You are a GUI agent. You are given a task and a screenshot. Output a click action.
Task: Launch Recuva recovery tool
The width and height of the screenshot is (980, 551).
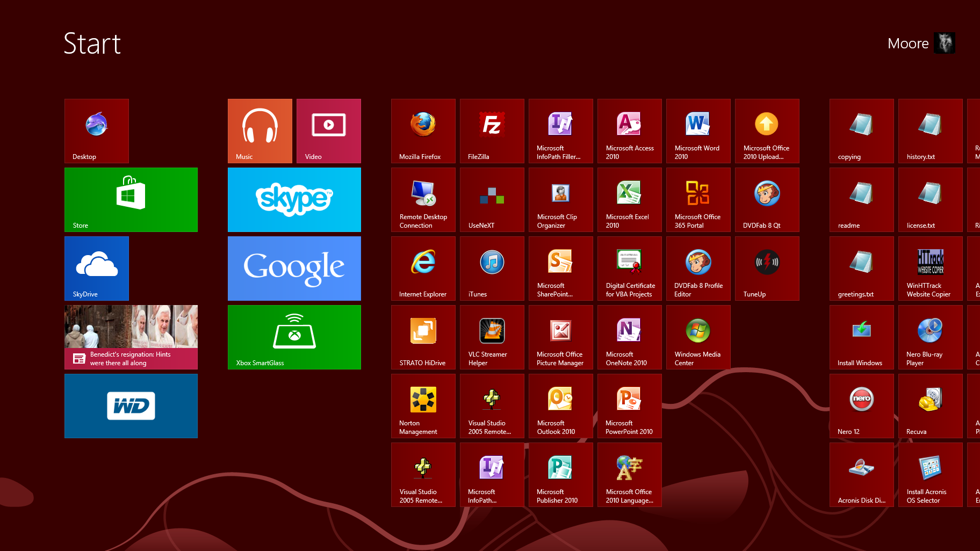(930, 405)
